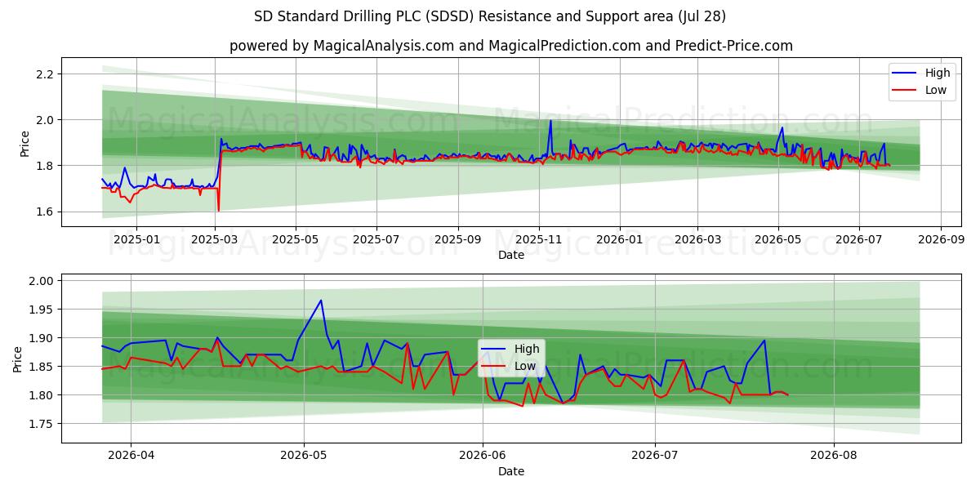This screenshot has width=980, height=490.
Task: Click the '2025-09' x-axis label in the top chart
Action: tap(457, 240)
